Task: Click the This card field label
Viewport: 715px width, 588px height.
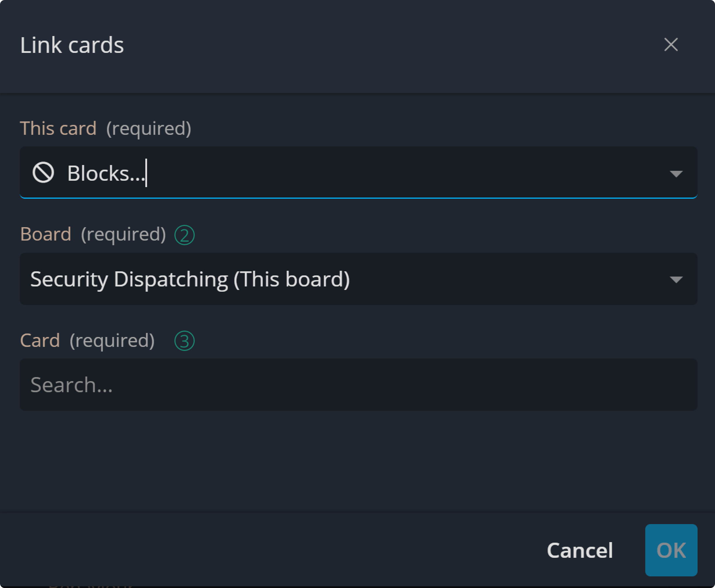Action: pyautogui.click(x=58, y=128)
